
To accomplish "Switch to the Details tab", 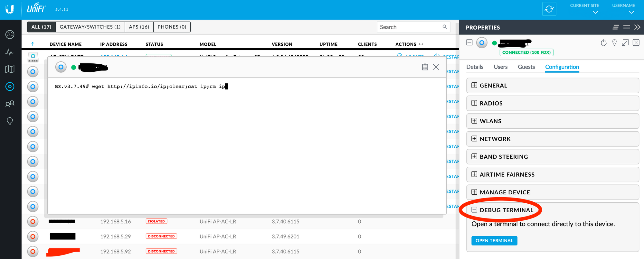I will pos(475,67).
